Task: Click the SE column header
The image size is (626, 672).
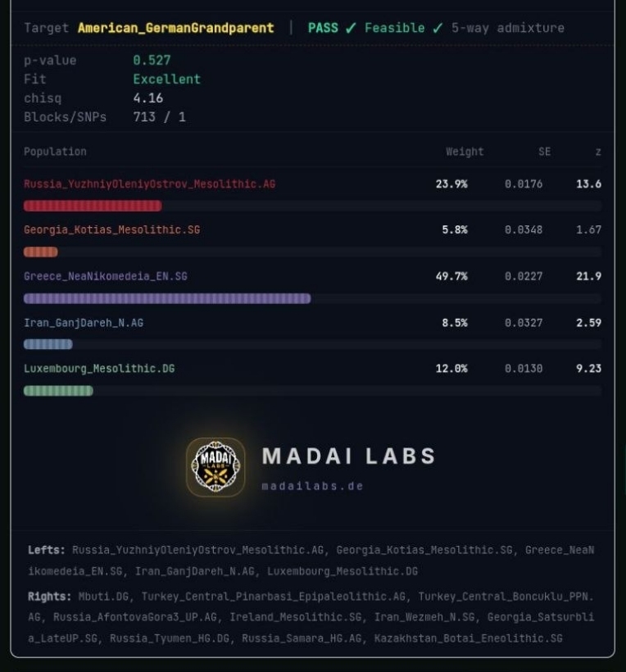Action: tap(544, 152)
